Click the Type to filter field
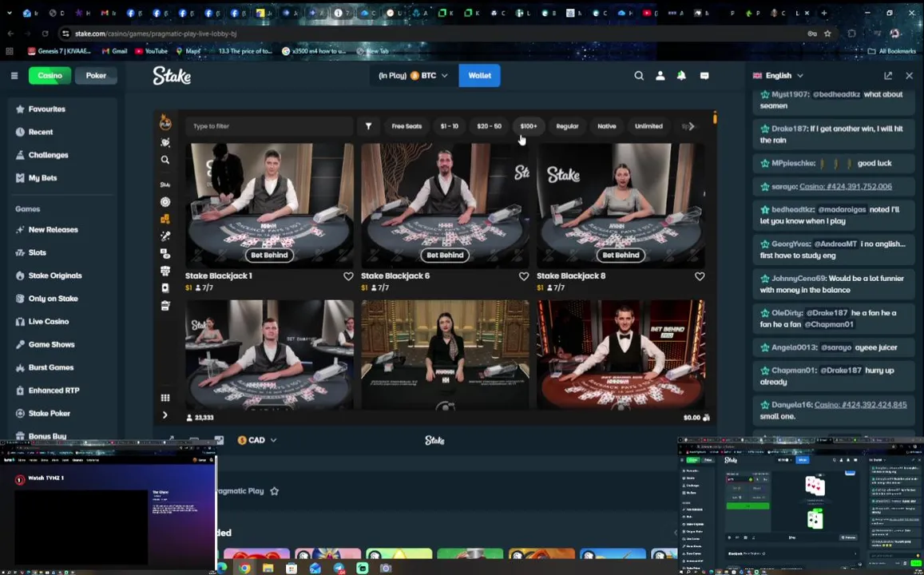The image size is (924, 575). point(269,126)
